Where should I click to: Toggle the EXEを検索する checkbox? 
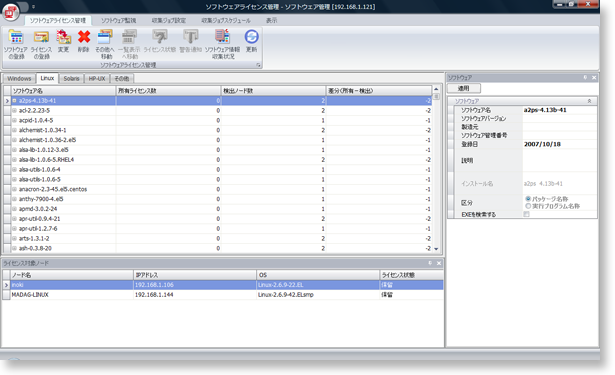click(526, 214)
